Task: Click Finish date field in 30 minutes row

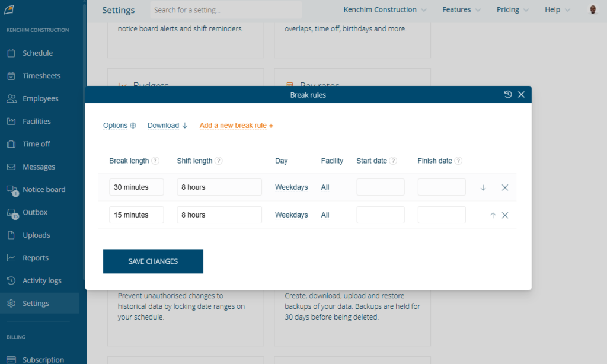Action: pyautogui.click(x=442, y=187)
